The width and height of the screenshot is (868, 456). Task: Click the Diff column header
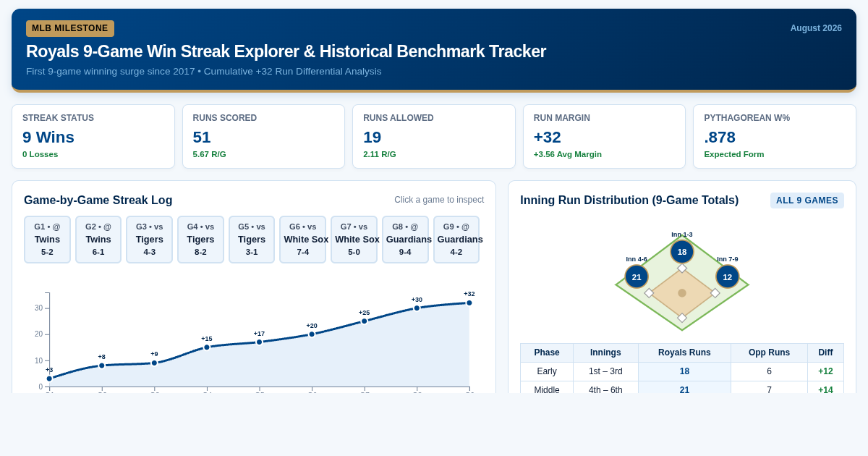click(825, 352)
